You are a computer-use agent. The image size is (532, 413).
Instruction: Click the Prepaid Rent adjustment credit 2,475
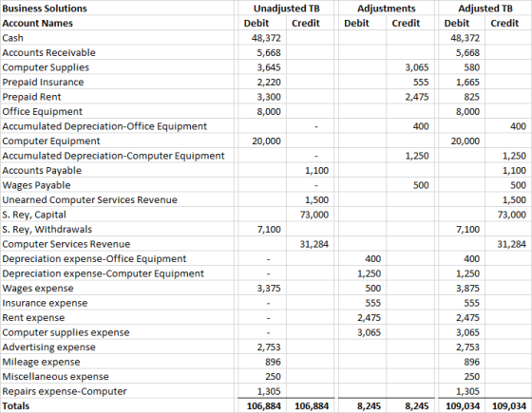417,97
